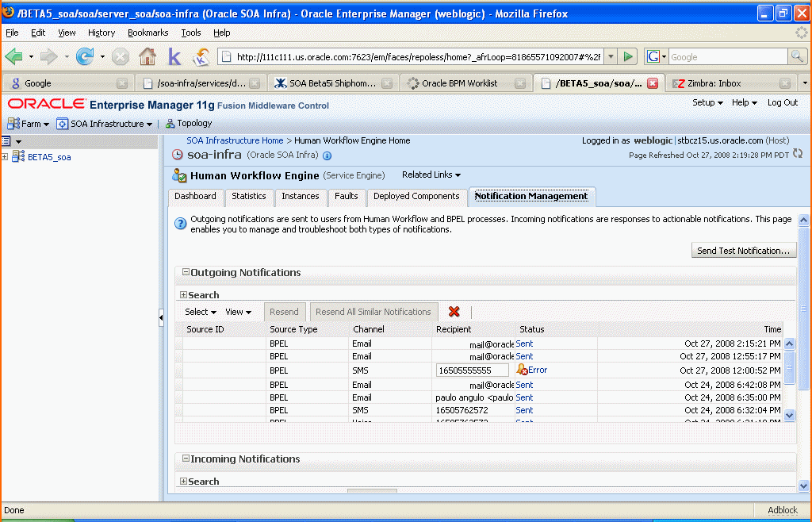Viewport: 812px width, 522px height.
Task: Click the red X delete notification icon
Action: click(454, 311)
